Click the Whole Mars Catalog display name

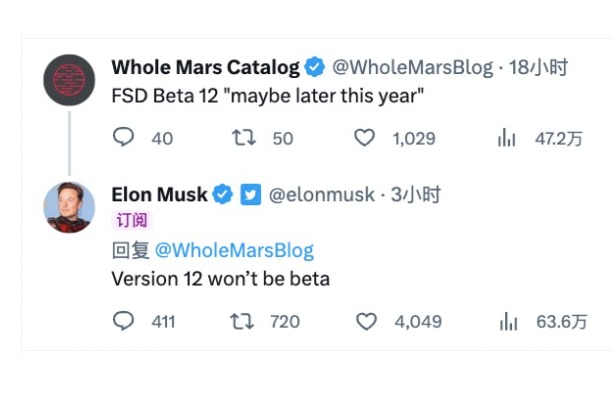(205, 68)
